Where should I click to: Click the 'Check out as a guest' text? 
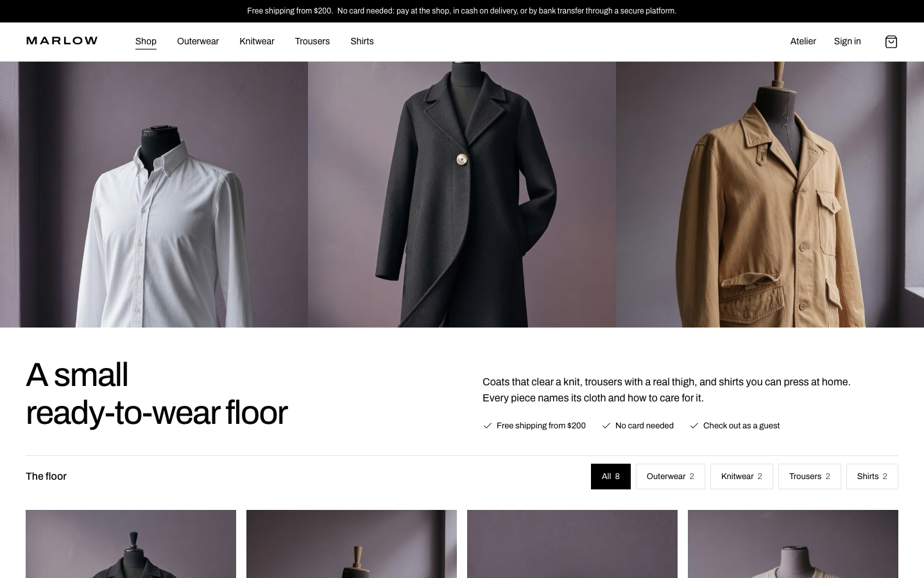point(741,426)
